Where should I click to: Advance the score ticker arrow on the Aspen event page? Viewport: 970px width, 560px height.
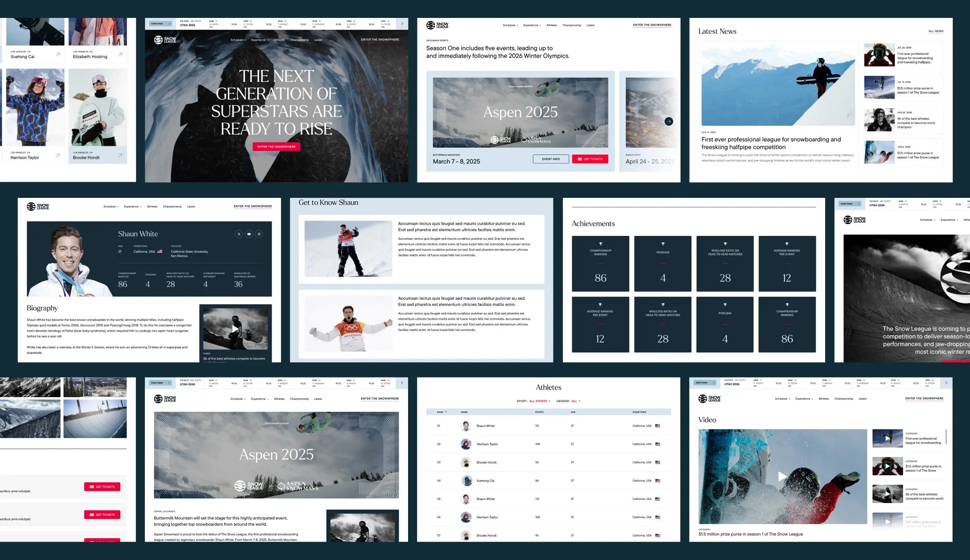tap(402, 383)
